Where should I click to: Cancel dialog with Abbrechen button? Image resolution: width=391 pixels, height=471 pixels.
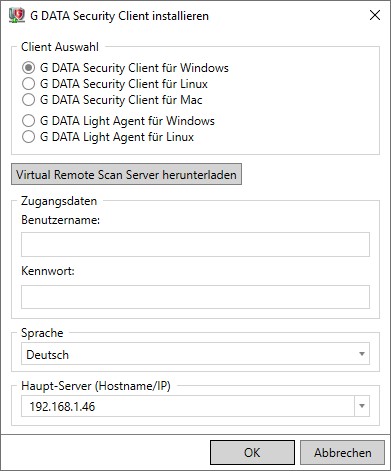coord(342,453)
